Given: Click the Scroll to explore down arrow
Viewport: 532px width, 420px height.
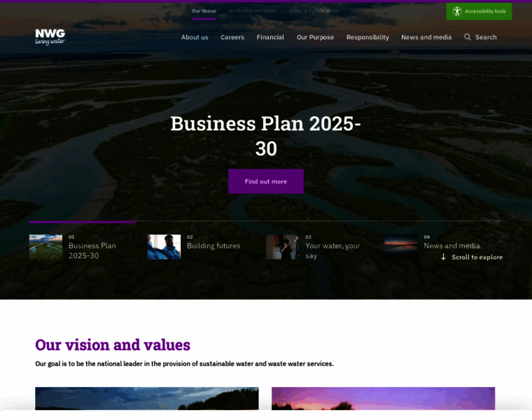Looking at the screenshot, I should pyautogui.click(x=443, y=257).
